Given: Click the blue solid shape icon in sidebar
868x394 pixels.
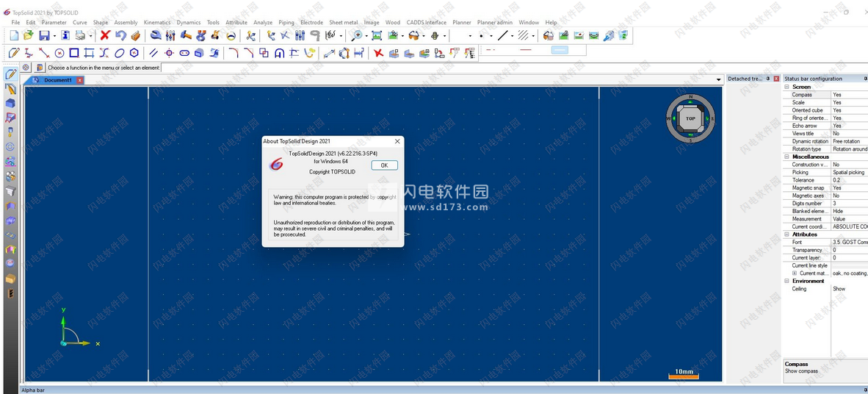Looking at the screenshot, I should click(10, 103).
